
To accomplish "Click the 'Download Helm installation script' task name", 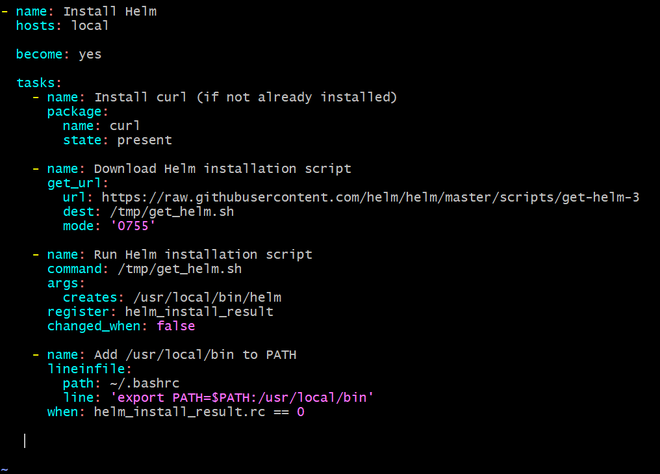I will (x=222, y=169).
